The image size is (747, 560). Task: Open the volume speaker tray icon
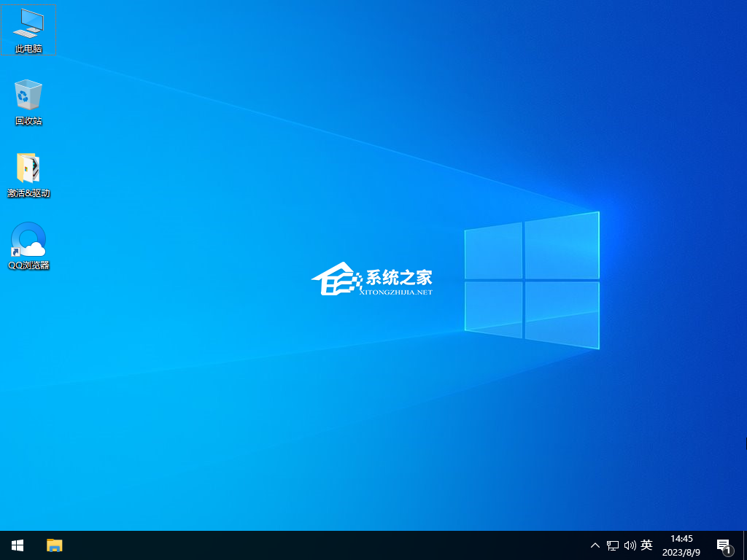(630, 545)
